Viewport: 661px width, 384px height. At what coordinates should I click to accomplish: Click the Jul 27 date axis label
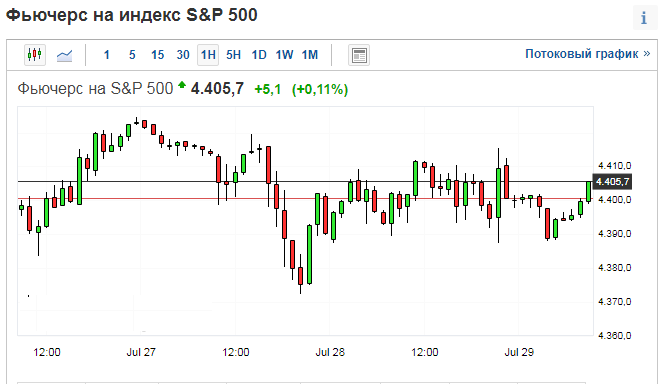coord(141,352)
